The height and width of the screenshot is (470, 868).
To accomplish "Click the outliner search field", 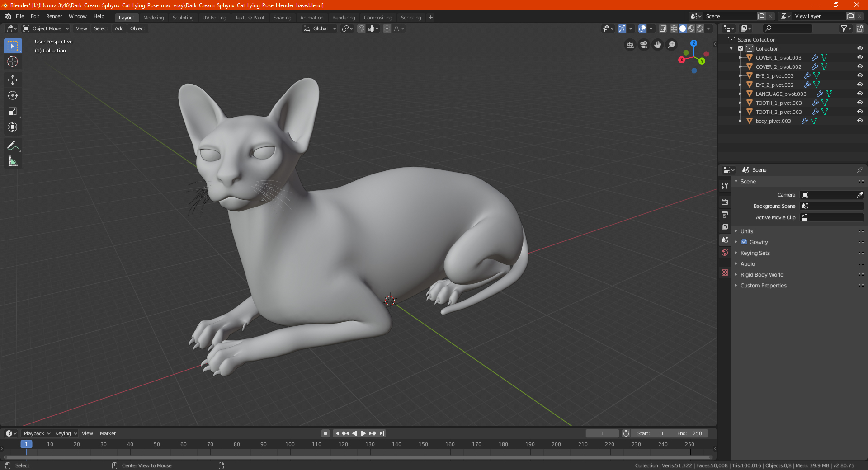I will point(788,28).
